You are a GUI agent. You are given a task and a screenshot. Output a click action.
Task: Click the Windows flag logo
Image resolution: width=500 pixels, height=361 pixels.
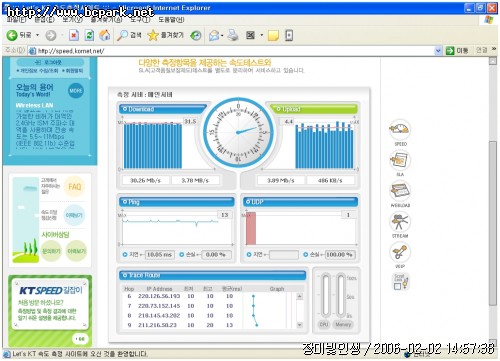tap(489, 20)
